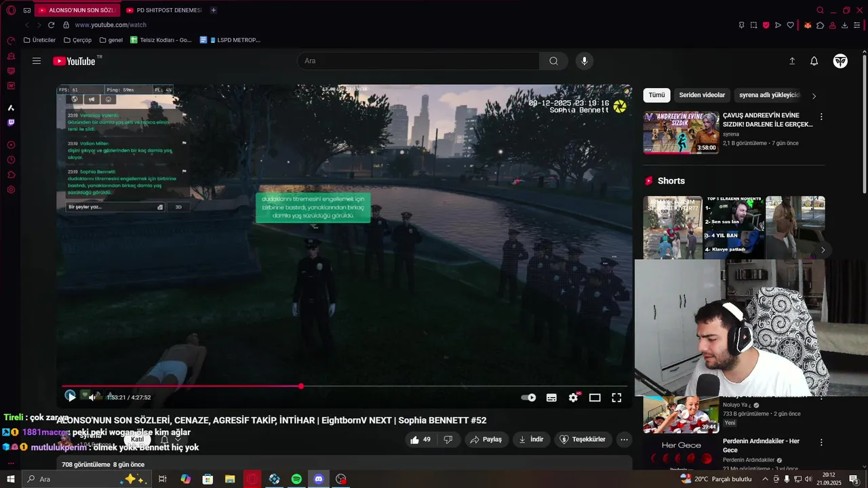Mute the video volume speaker
This screenshot has height=488, width=868.
point(93,397)
